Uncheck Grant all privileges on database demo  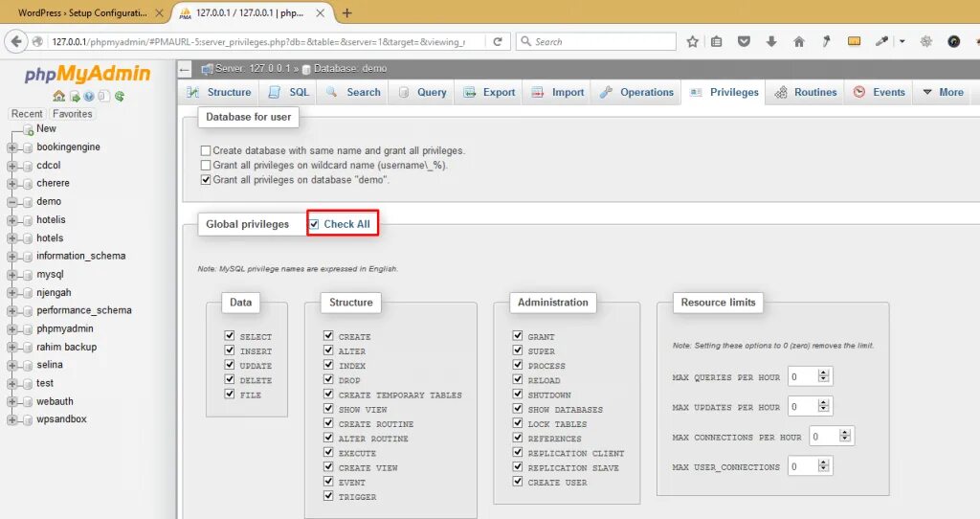pos(206,179)
